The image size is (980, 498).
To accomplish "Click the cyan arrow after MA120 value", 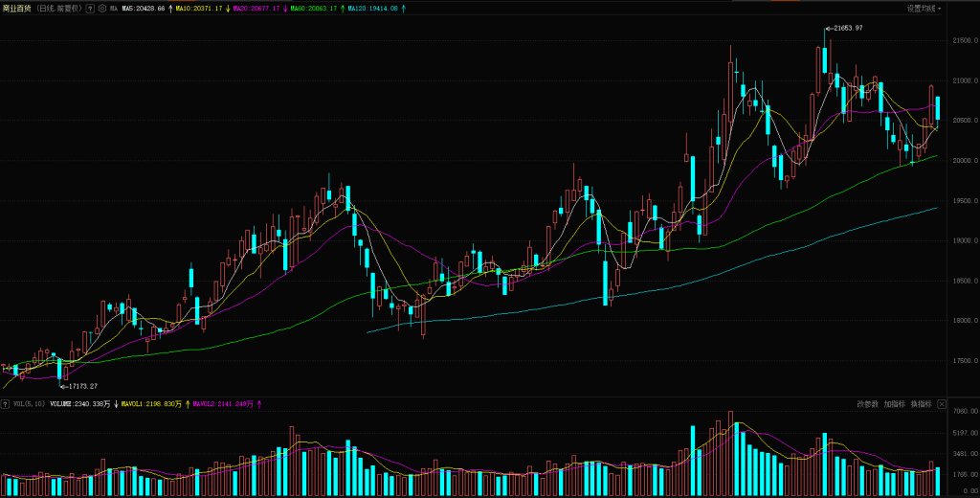I will click(402, 8).
